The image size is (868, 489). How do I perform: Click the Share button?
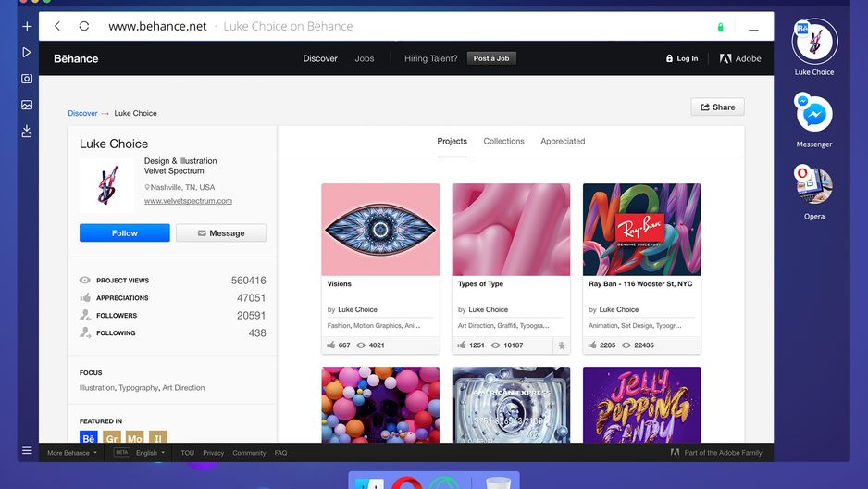point(717,107)
